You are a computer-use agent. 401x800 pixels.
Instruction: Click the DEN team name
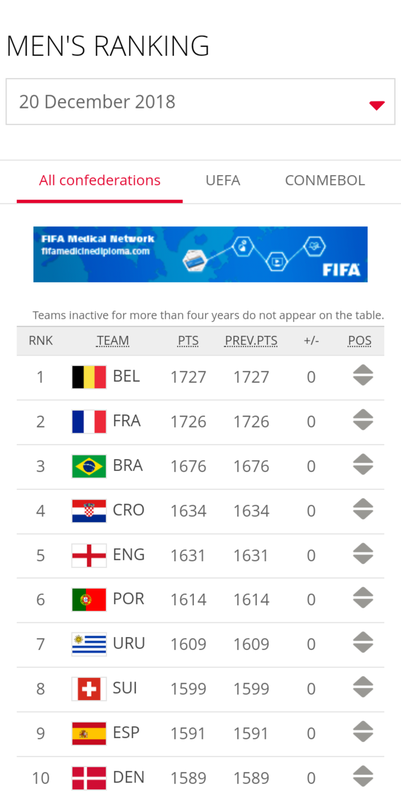pos(129,777)
